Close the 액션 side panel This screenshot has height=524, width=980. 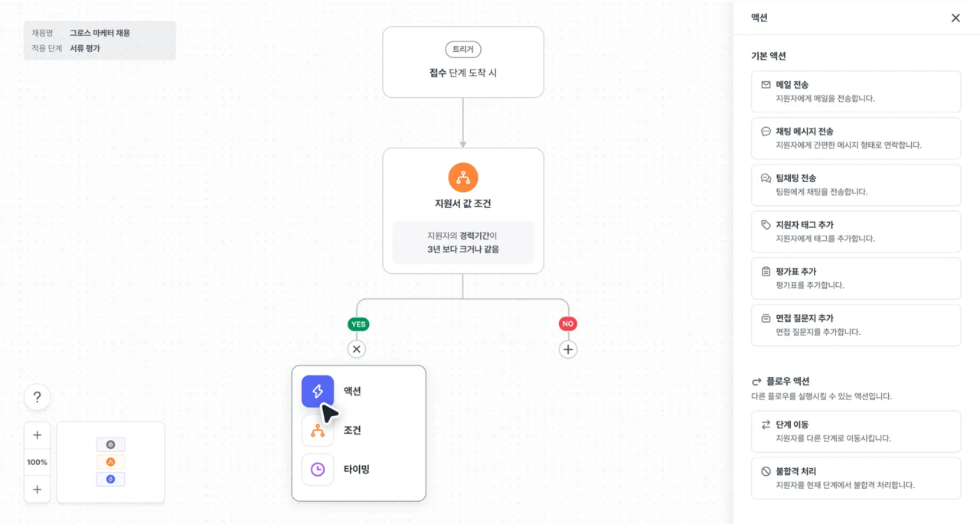point(955,18)
